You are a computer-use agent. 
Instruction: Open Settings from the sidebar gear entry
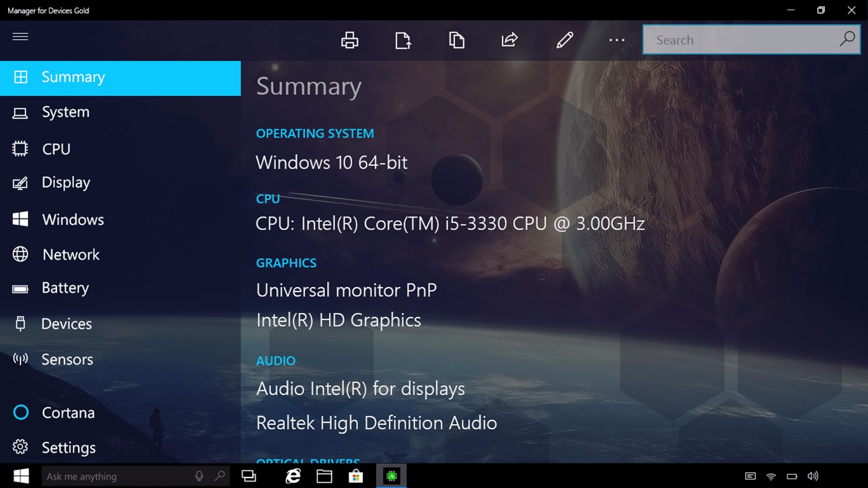[68, 447]
